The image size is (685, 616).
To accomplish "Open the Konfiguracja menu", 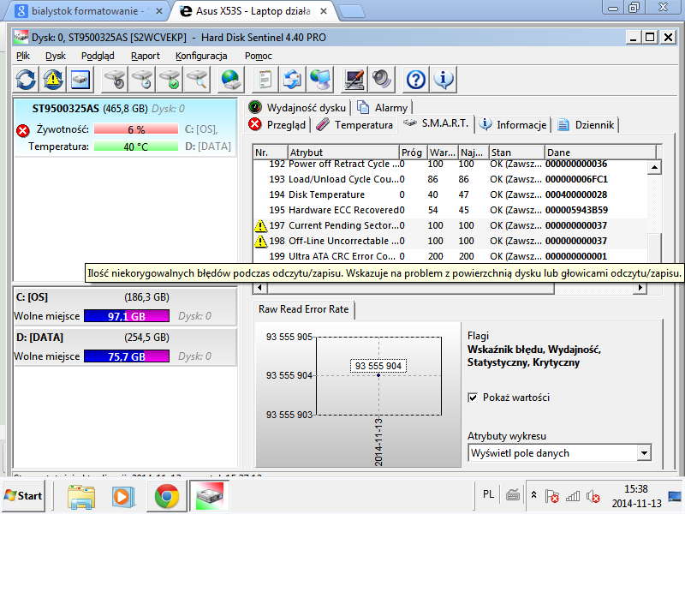I will click(201, 56).
